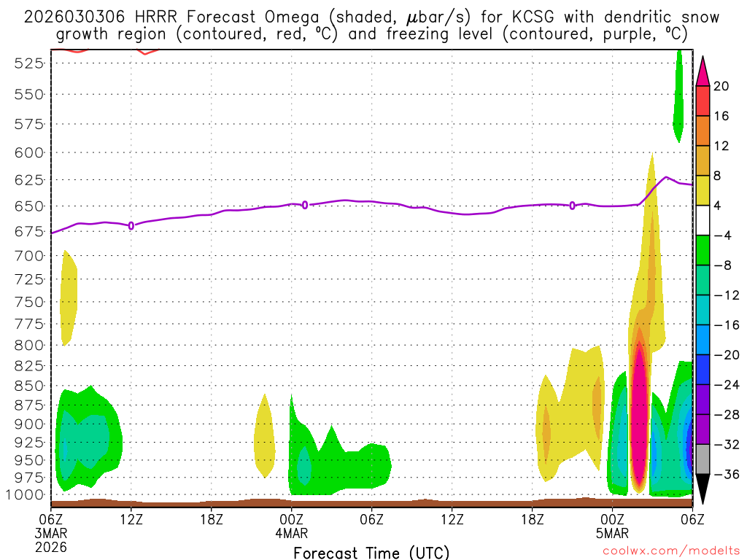
Task: Click the 575 pressure level label
Action: pos(29,125)
